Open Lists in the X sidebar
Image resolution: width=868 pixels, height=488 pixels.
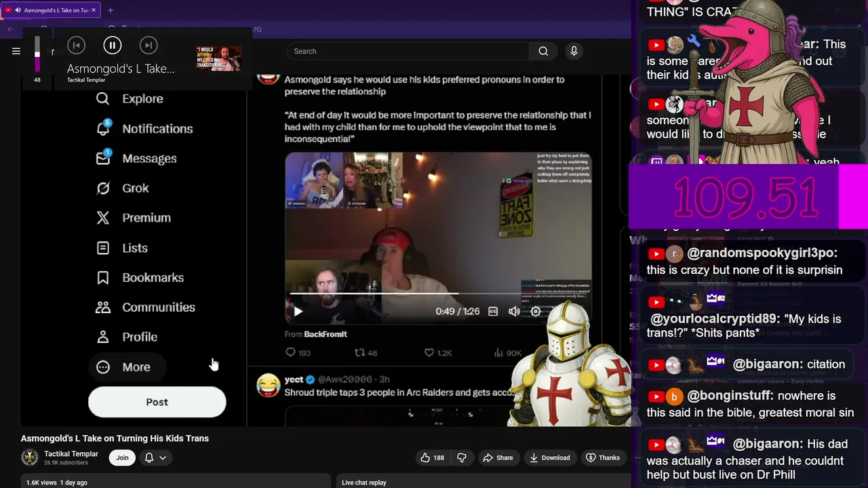(121, 247)
